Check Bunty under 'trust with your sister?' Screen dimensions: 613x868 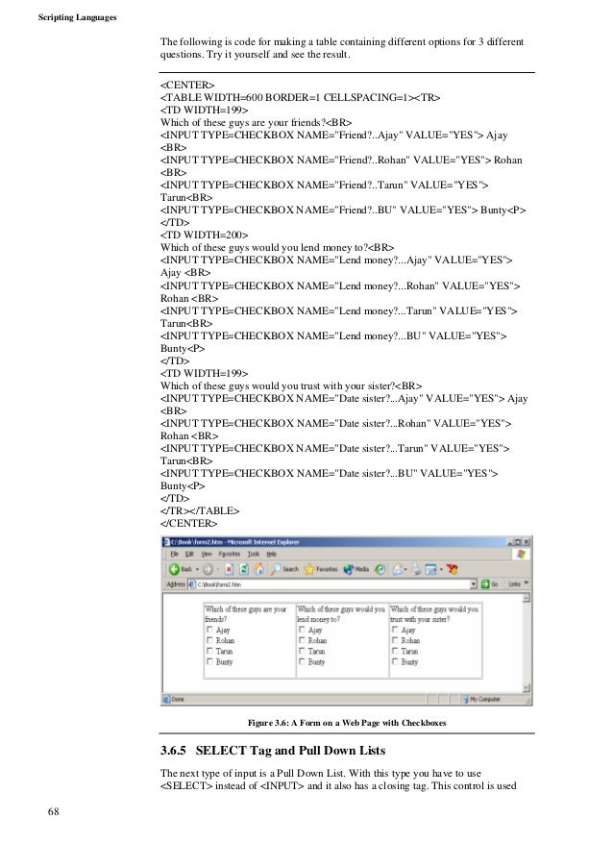(x=395, y=661)
